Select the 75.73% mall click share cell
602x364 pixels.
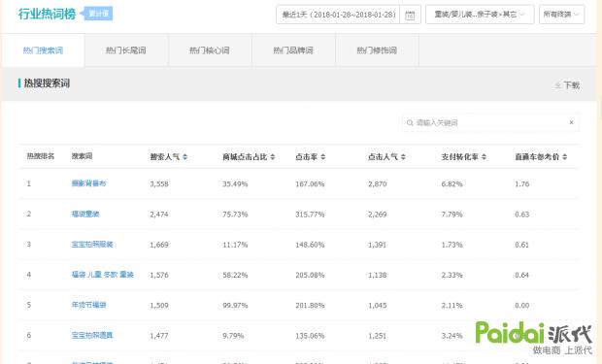(235, 215)
